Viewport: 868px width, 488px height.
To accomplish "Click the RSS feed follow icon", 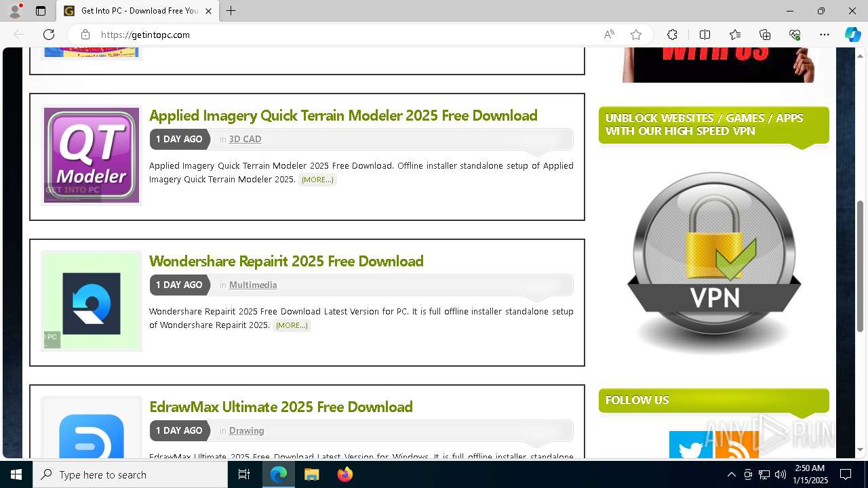I will point(737,445).
